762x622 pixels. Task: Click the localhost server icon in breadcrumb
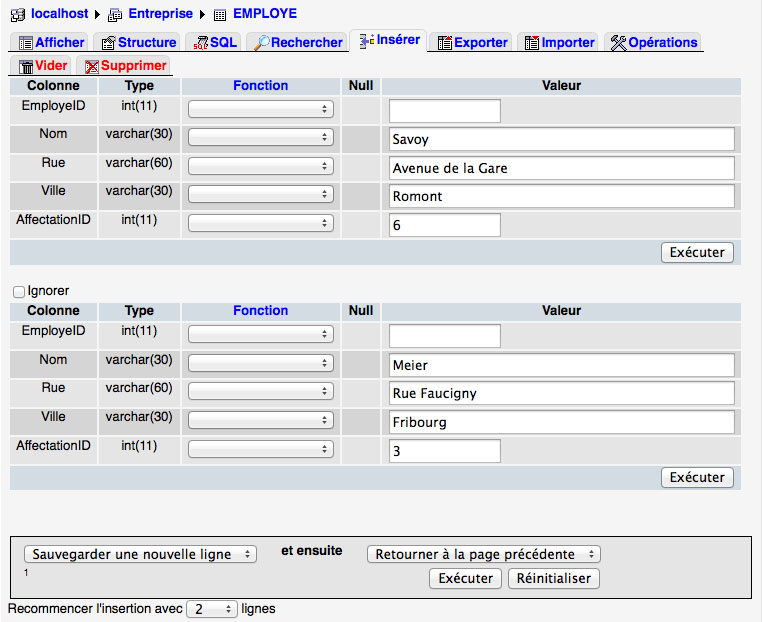[x=18, y=15]
